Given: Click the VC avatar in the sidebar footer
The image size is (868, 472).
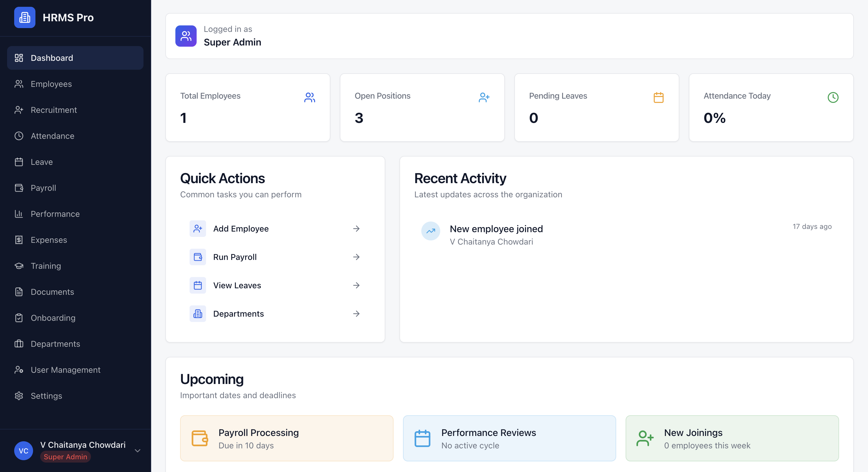Looking at the screenshot, I should click(x=24, y=451).
